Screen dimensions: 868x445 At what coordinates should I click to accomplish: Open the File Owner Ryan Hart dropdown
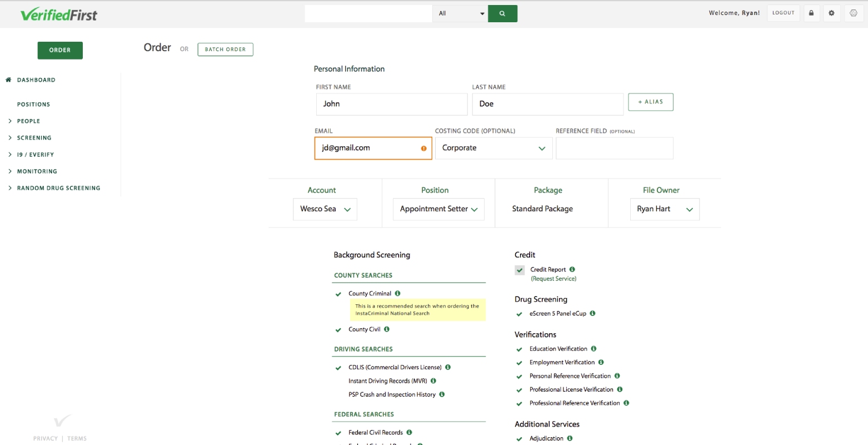pyautogui.click(x=665, y=209)
